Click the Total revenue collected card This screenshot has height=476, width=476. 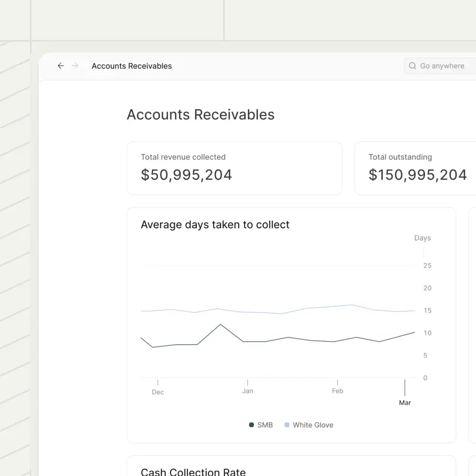235,168
